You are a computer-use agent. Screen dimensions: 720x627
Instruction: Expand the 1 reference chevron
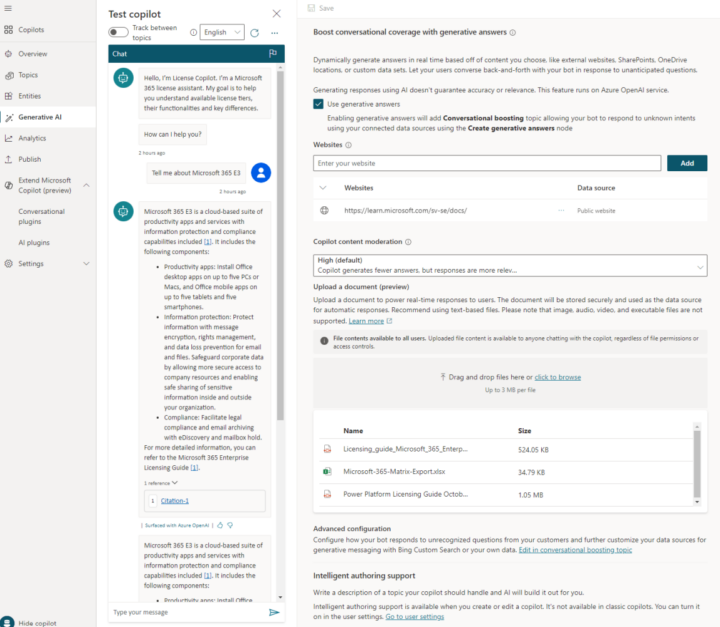175,483
